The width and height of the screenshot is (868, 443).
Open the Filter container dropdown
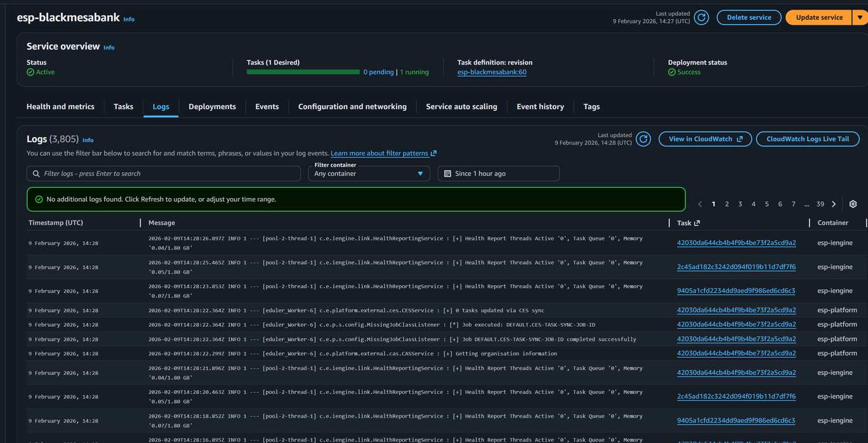pos(369,174)
